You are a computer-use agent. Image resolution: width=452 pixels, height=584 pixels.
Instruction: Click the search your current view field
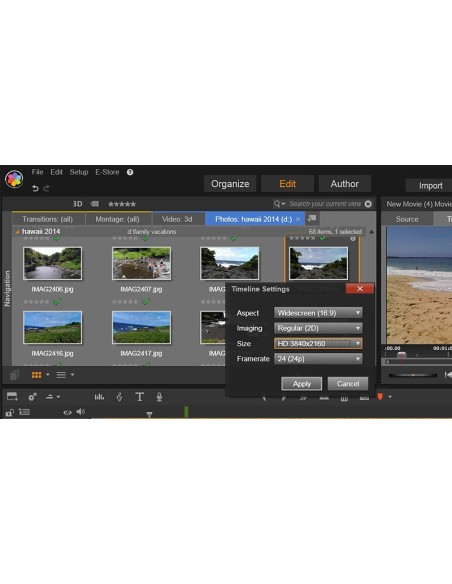coord(325,204)
